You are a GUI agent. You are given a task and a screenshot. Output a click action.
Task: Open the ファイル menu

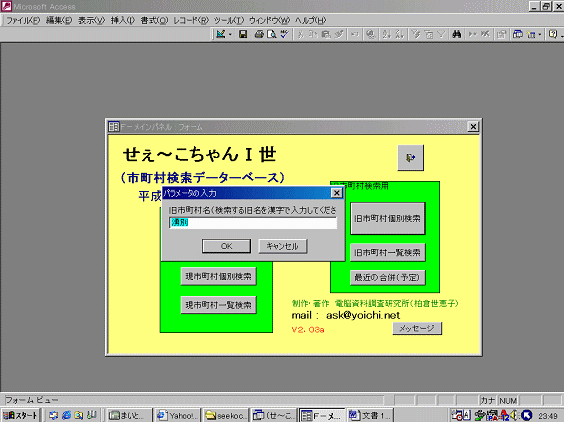(23, 20)
